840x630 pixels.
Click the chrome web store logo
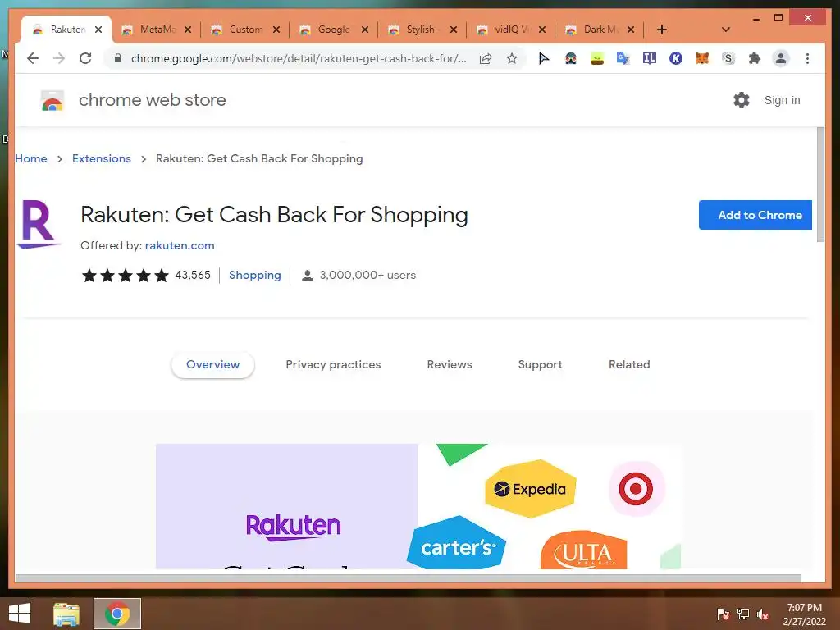[x=52, y=101]
